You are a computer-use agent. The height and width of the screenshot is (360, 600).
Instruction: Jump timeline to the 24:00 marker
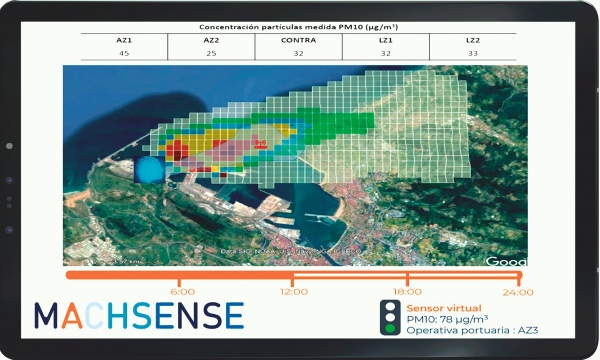tap(518, 293)
